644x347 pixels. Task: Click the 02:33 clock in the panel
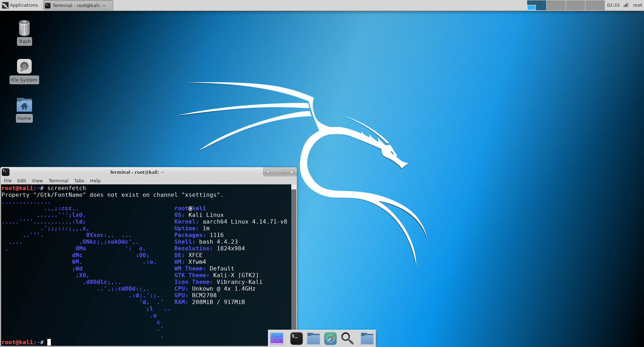click(613, 5)
